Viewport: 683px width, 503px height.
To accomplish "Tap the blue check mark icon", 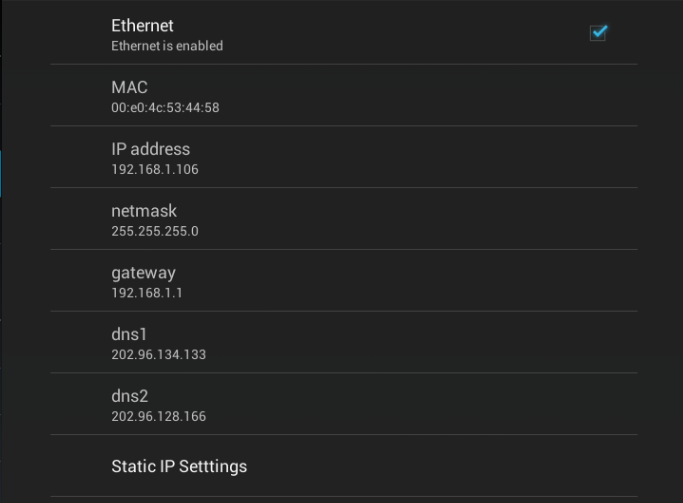I will pos(600,31).
